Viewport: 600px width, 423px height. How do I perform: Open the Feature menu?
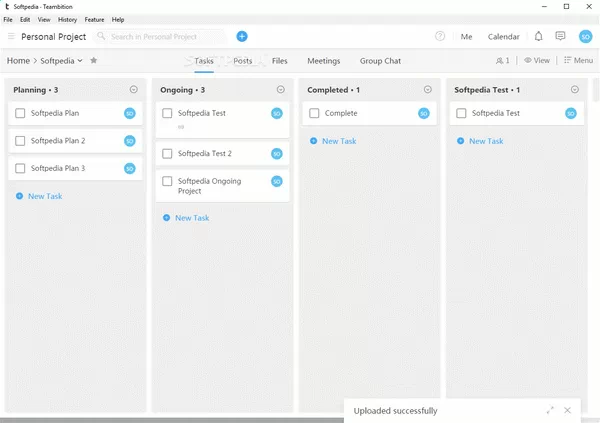[94, 19]
